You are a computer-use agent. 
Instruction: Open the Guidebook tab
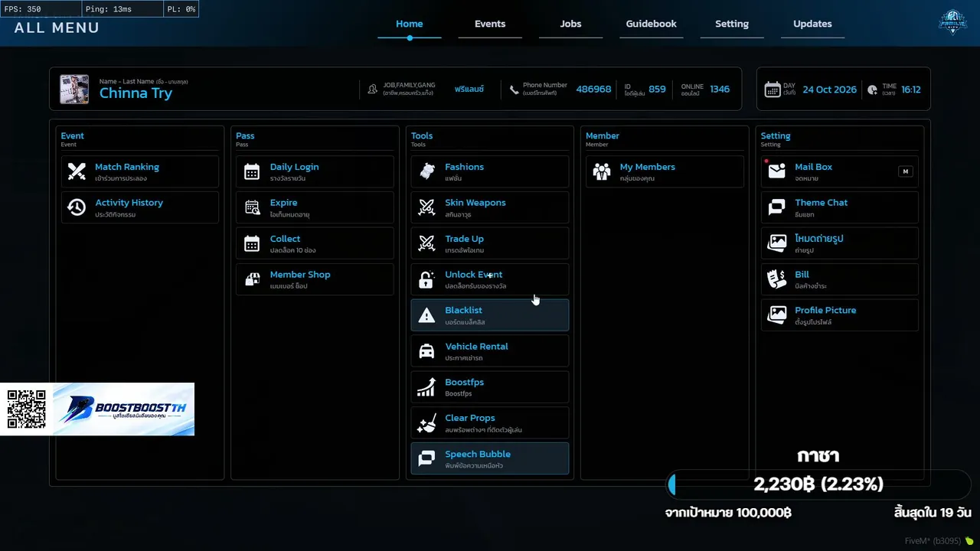pos(652,24)
